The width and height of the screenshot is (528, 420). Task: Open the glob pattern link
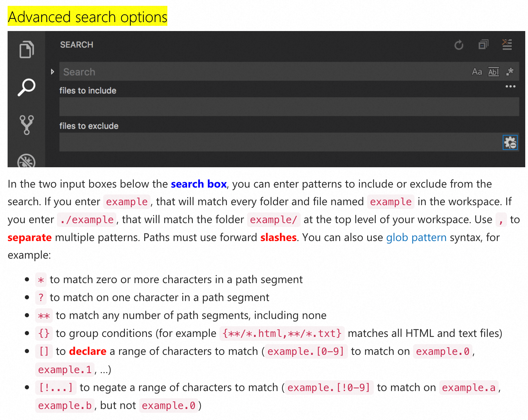416,238
